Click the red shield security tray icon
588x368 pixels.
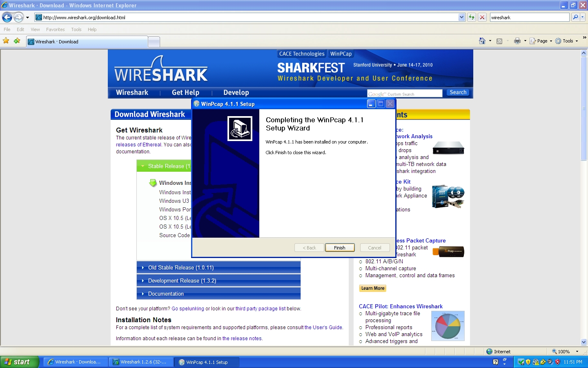557,362
